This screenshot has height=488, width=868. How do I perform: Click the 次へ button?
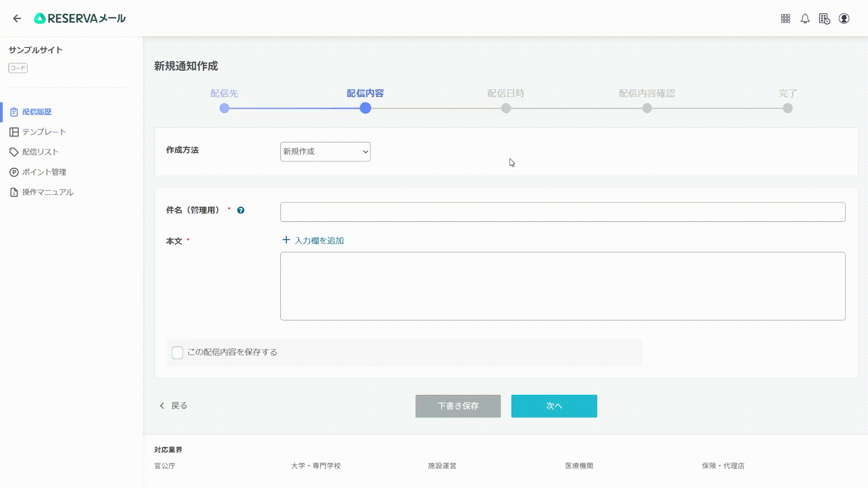pos(554,406)
